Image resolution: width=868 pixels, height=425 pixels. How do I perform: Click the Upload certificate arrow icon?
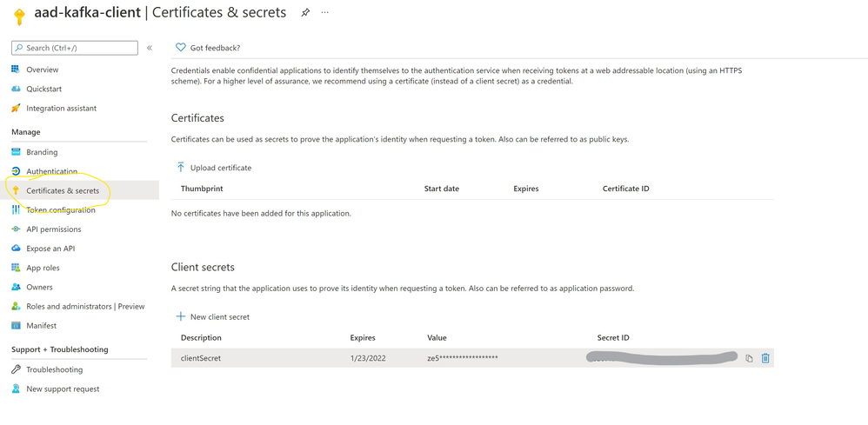[181, 168]
